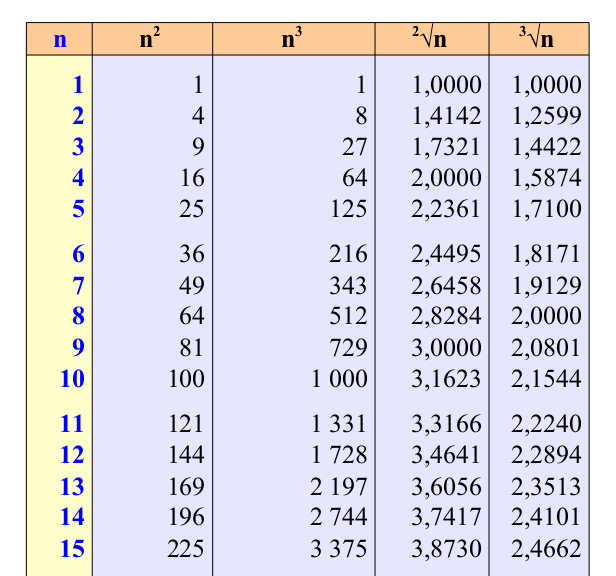Click the n² column header
Screen dimensions: 616x576
point(152,39)
